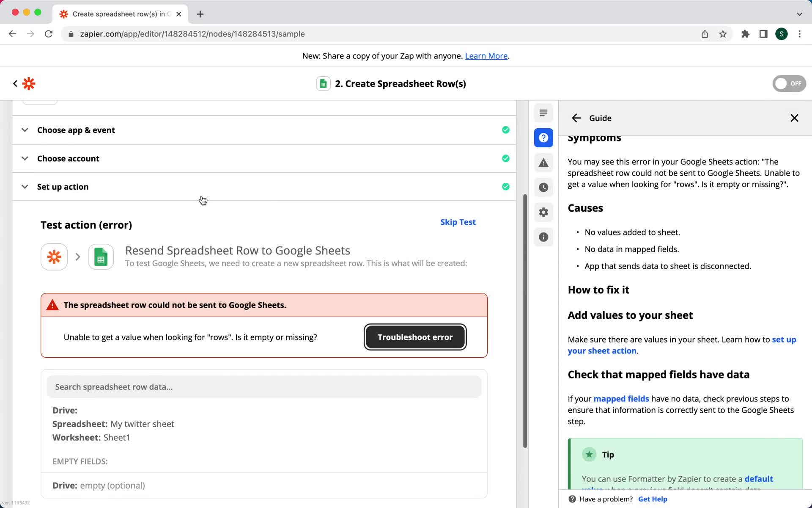
Task: Click the Skip Test link
Action: tap(458, 222)
